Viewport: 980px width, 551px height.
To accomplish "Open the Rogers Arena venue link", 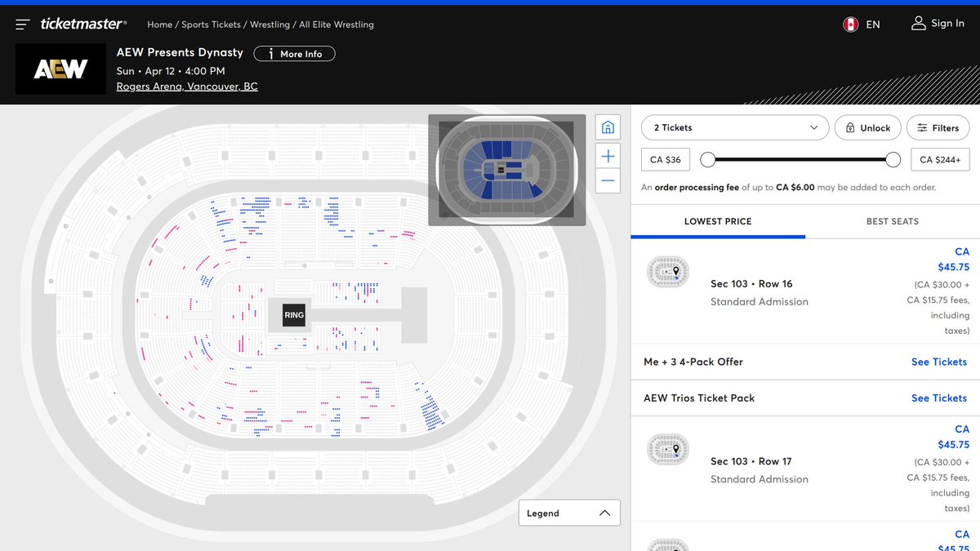I will tap(186, 86).
